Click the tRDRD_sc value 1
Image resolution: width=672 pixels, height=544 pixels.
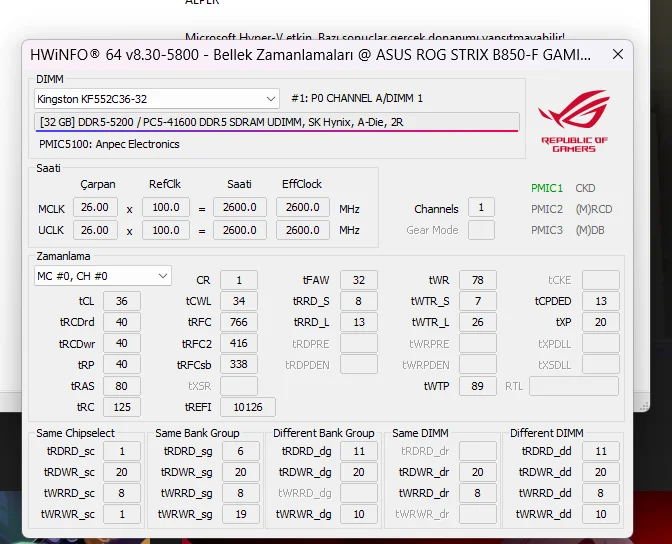pyautogui.click(x=122, y=451)
